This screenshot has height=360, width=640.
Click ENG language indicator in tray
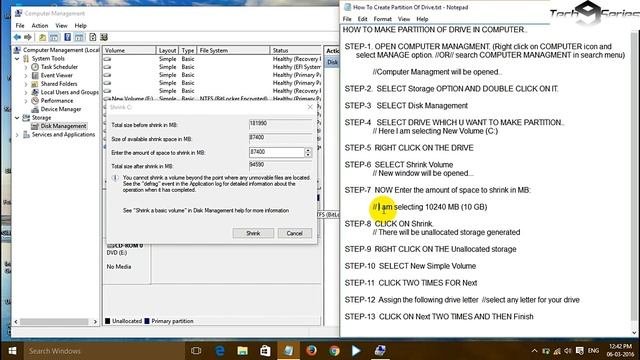pyautogui.click(x=593, y=351)
